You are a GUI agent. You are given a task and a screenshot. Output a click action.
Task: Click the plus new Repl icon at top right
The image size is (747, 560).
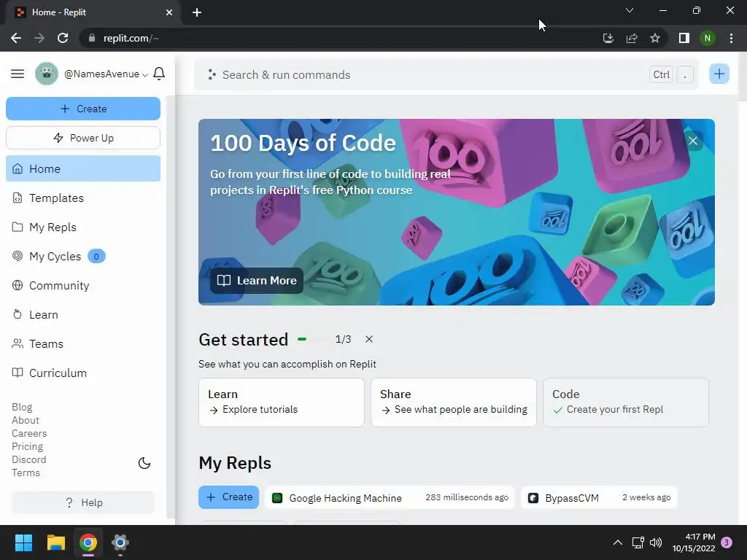click(x=719, y=74)
